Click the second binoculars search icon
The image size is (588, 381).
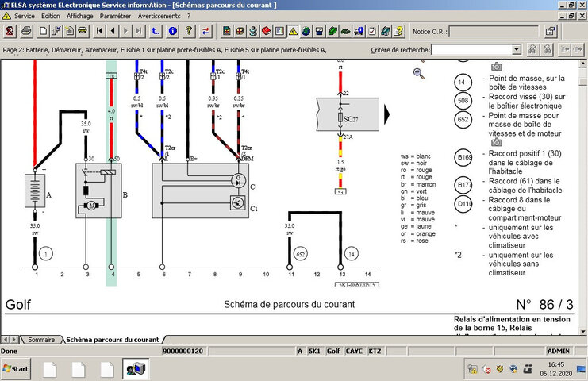(x=547, y=49)
